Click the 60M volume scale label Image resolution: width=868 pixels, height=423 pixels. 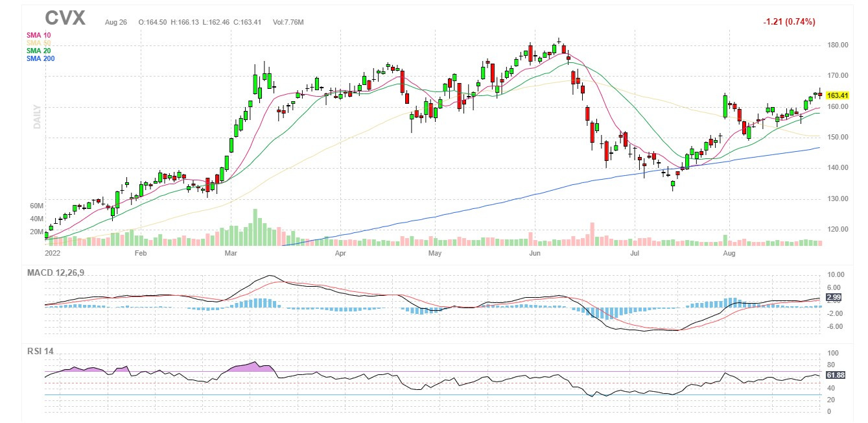(36, 206)
